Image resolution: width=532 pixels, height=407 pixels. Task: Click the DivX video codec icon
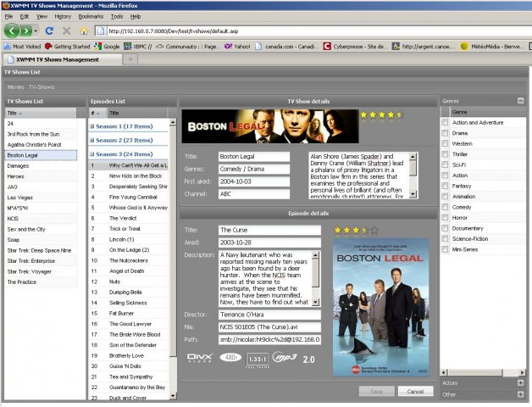click(x=200, y=358)
